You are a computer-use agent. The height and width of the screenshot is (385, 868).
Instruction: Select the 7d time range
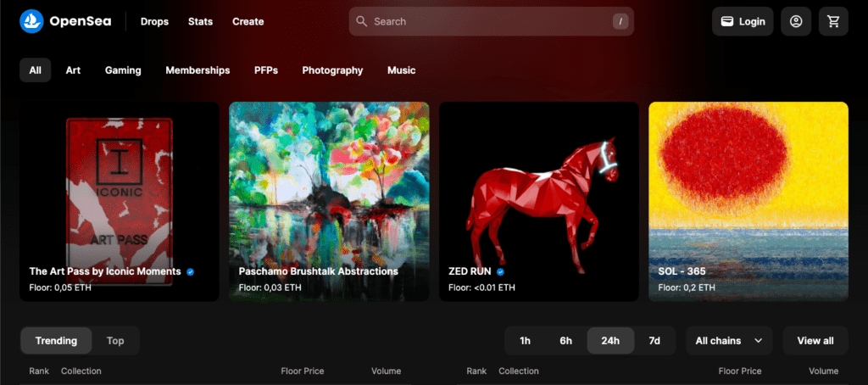pyautogui.click(x=654, y=341)
